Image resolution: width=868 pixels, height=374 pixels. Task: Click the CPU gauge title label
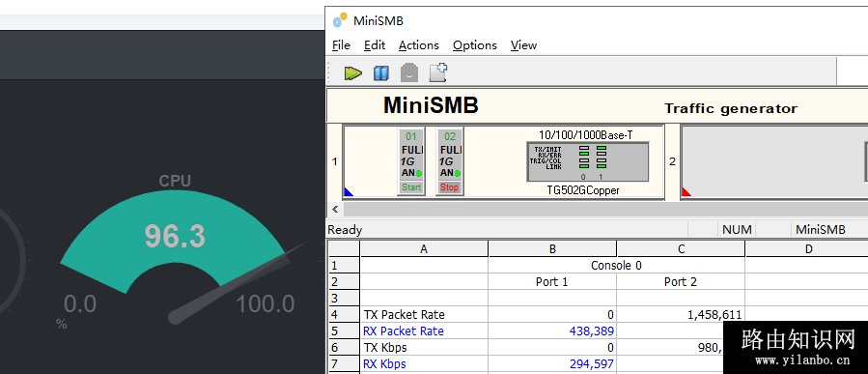(175, 181)
